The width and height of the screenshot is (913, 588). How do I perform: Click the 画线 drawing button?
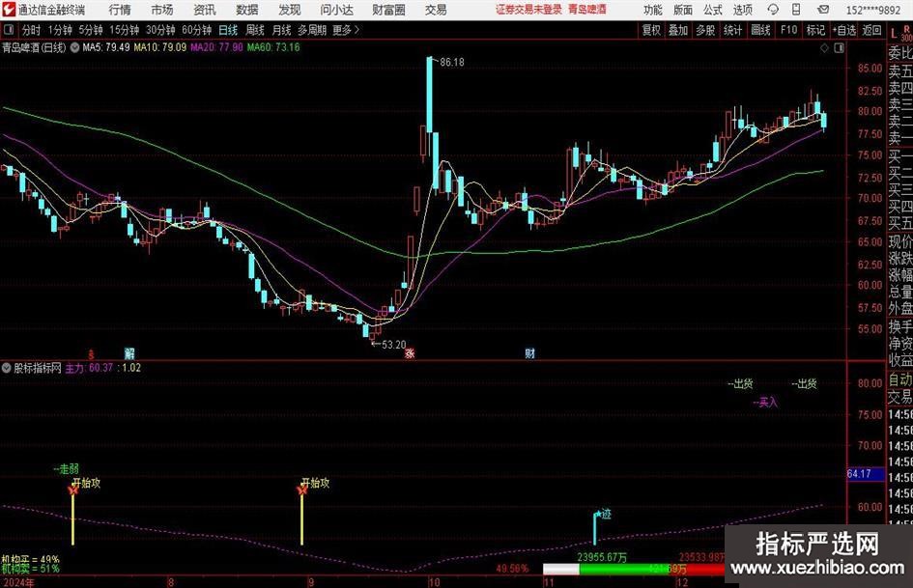tap(760, 30)
